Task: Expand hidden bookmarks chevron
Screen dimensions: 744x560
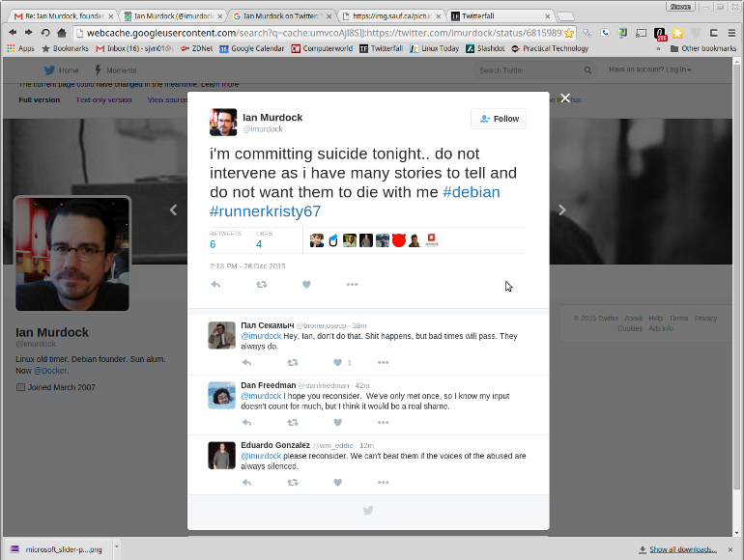Action: pyautogui.click(x=658, y=49)
